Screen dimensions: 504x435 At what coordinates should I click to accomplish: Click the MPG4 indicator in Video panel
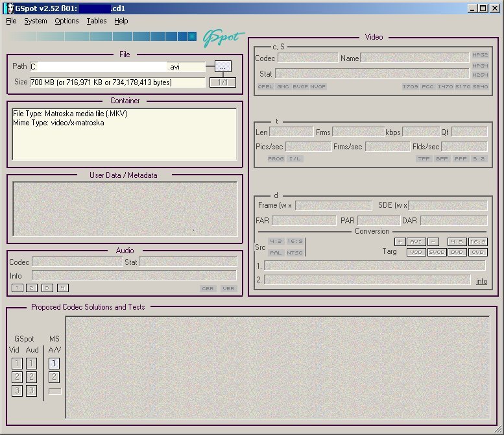pos(480,66)
